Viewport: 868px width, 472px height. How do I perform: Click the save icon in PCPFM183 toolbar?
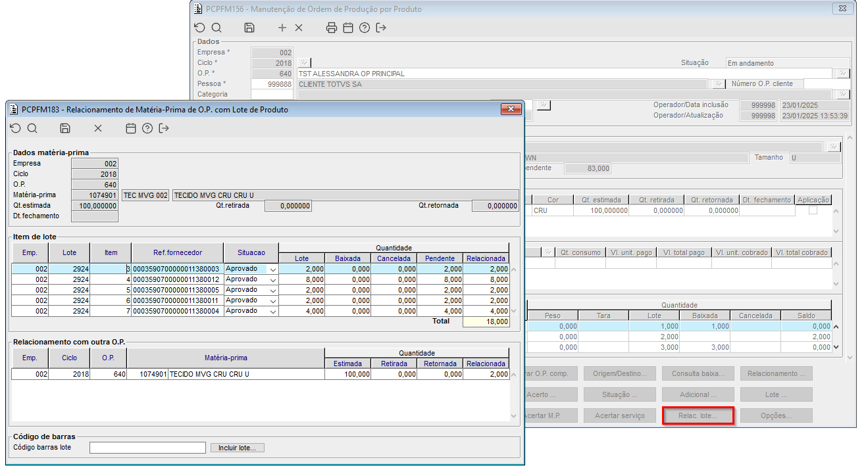[x=65, y=128]
